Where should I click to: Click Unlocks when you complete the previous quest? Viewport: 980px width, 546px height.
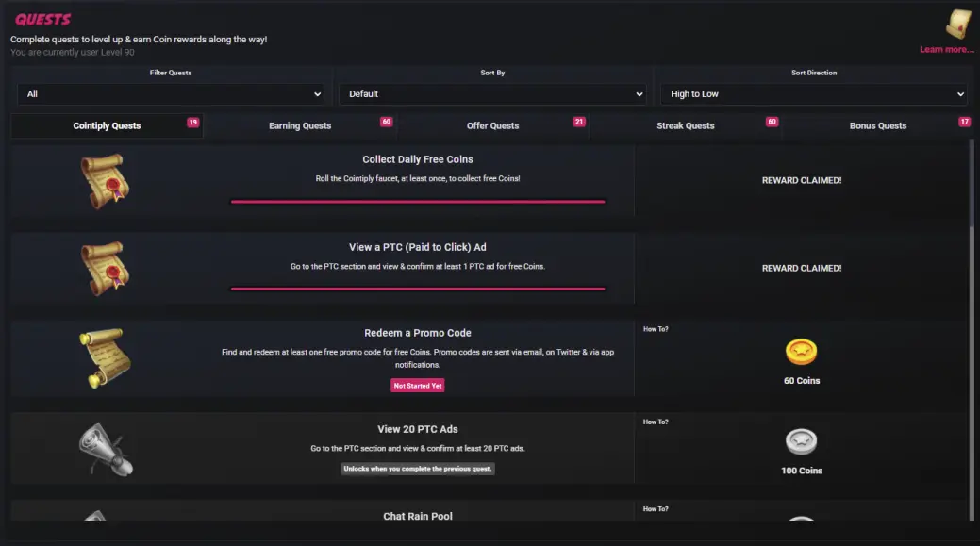point(418,469)
